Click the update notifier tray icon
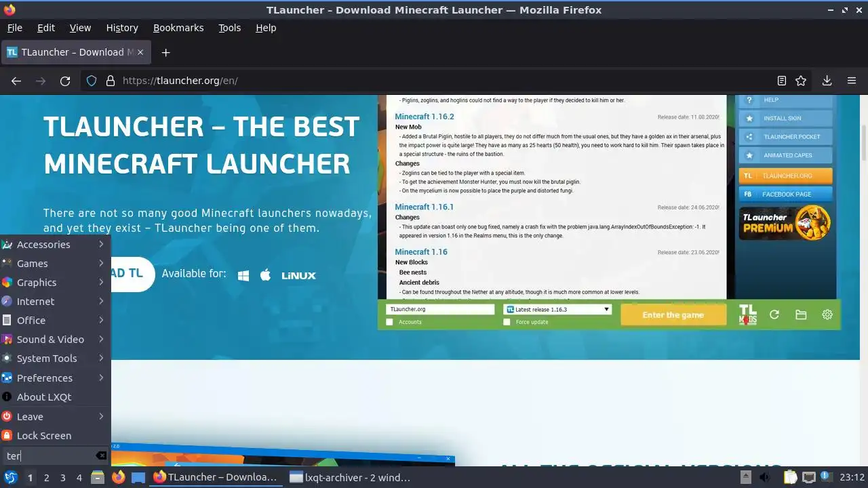 coord(826,477)
